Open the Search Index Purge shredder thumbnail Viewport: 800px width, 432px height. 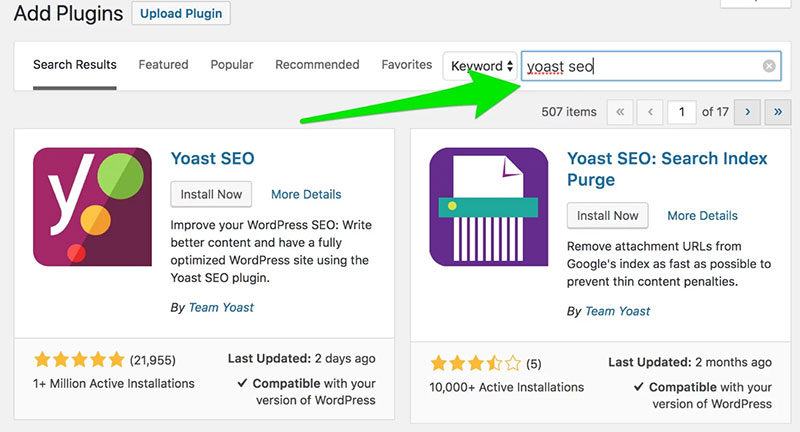[489, 207]
